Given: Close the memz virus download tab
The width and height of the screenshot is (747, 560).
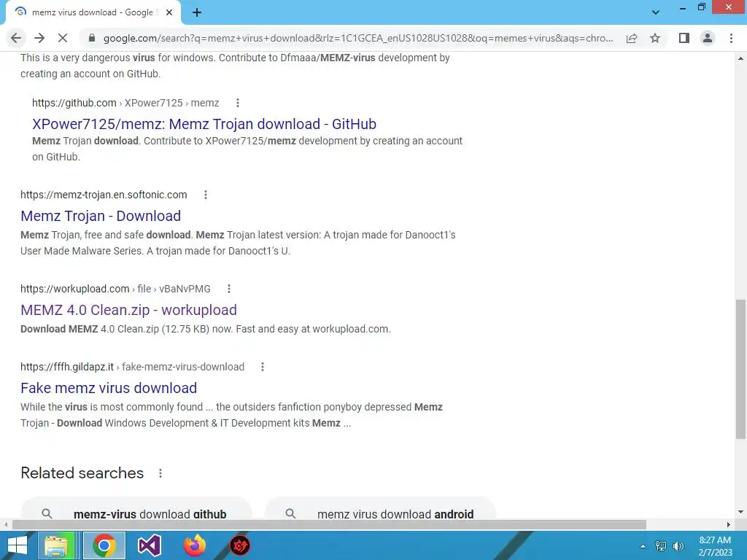Looking at the screenshot, I should (x=169, y=13).
